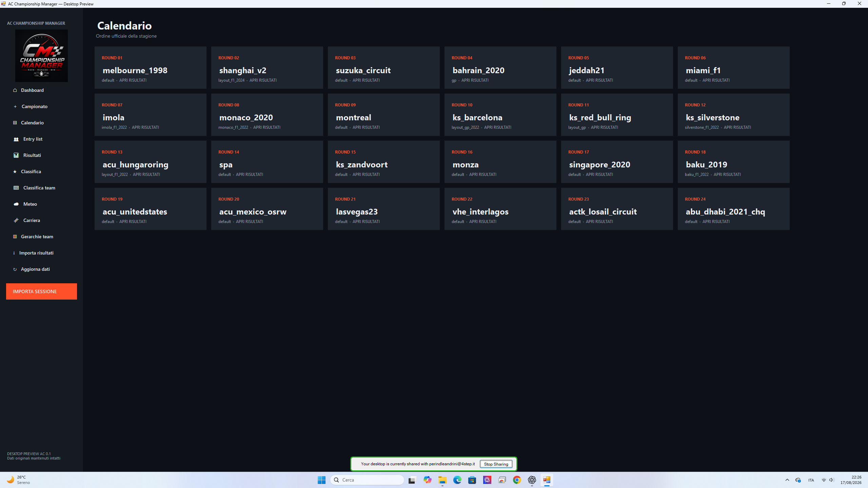Click the Calendario list icon in sidebar
The width and height of the screenshot is (868, 488).
tap(15, 123)
